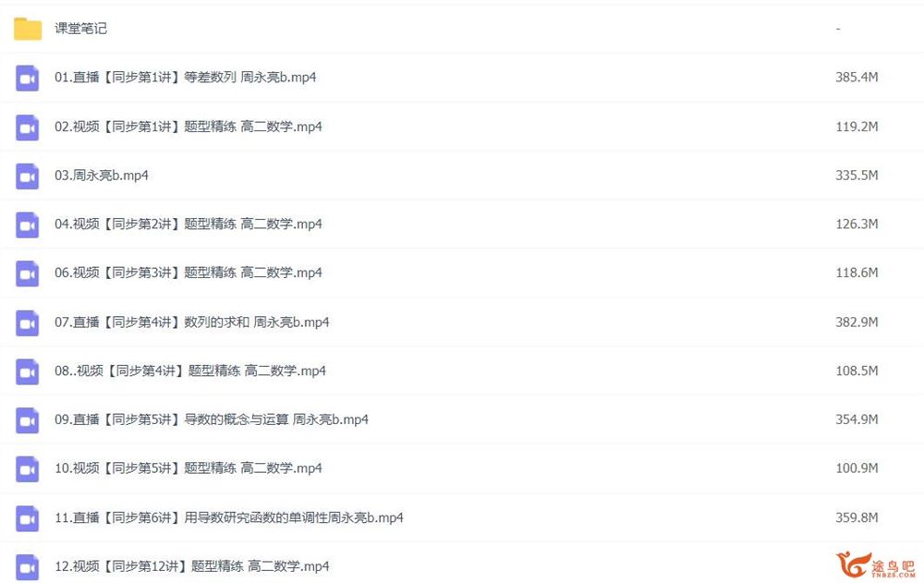Image resolution: width=924 pixels, height=583 pixels.
Task: Open file name 01.直播【同步第1讲】等差数列 周永亮b.mp4
Action: tap(185, 78)
